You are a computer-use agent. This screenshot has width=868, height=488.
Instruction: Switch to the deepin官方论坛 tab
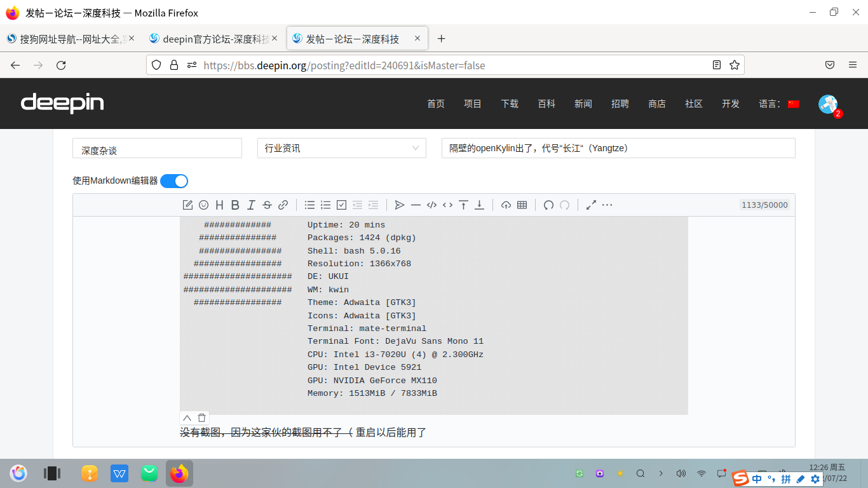tap(214, 38)
